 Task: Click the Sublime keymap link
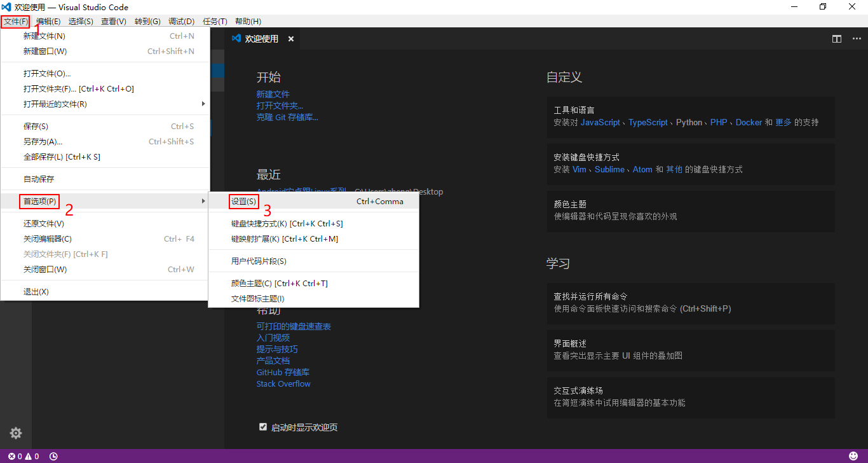609,169
